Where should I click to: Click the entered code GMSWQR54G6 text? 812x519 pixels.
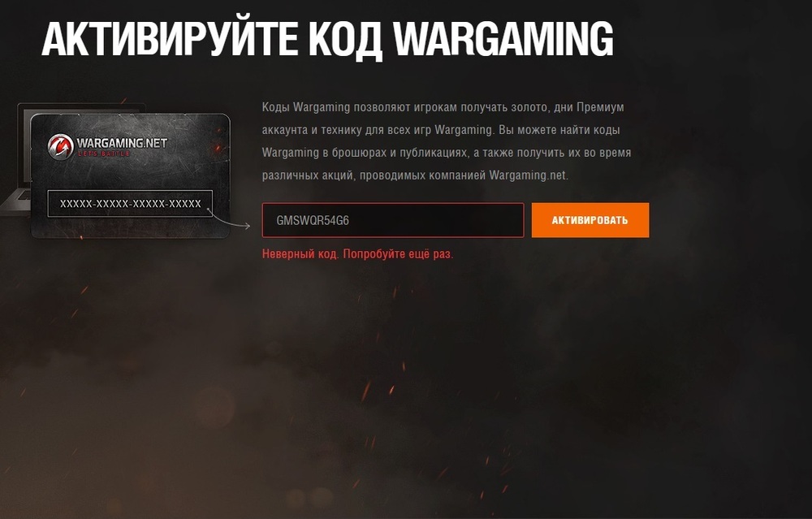point(313,221)
